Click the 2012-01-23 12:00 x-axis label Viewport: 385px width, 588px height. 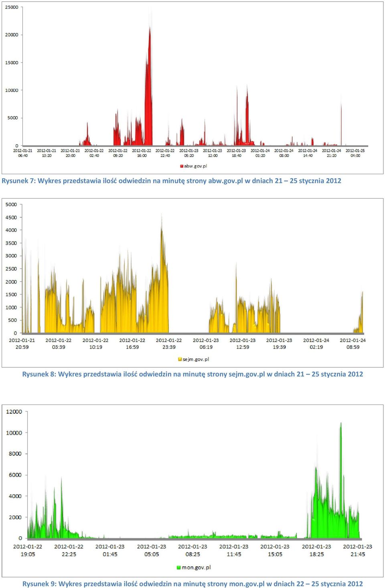(213, 153)
